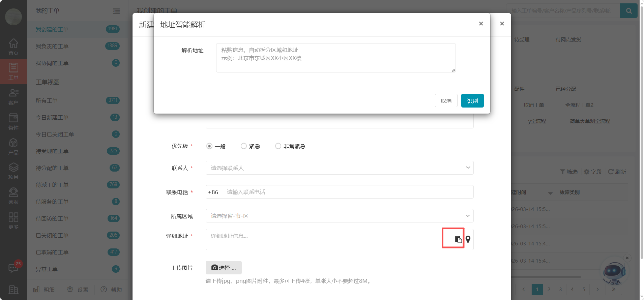Click the 选择 upload image button
The height and width of the screenshot is (300, 644).
224,268
